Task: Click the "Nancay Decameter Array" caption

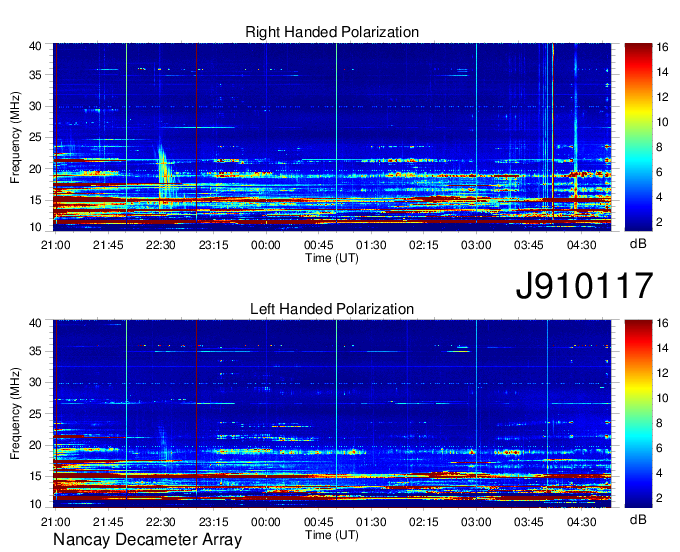Action: click(147, 540)
